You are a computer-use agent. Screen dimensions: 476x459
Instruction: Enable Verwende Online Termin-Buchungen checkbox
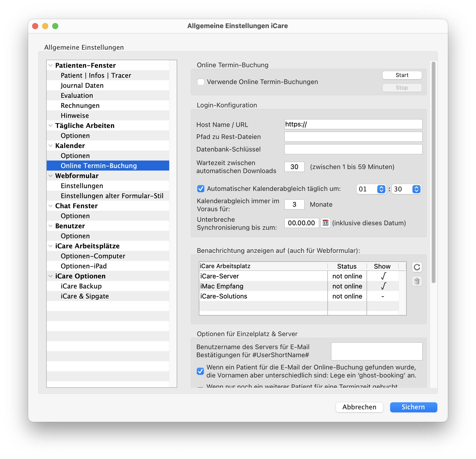[x=201, y=82]
